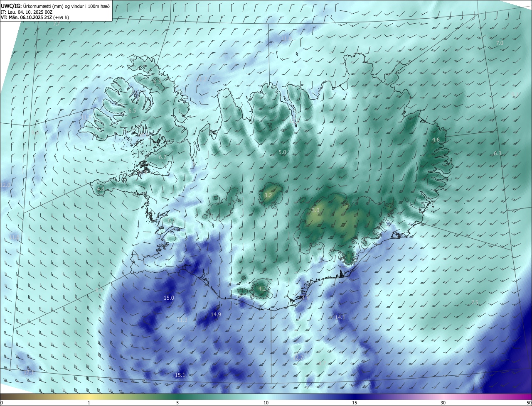Click the 0 tick label on the color scale
532x406 pixels.
(1, 403)
